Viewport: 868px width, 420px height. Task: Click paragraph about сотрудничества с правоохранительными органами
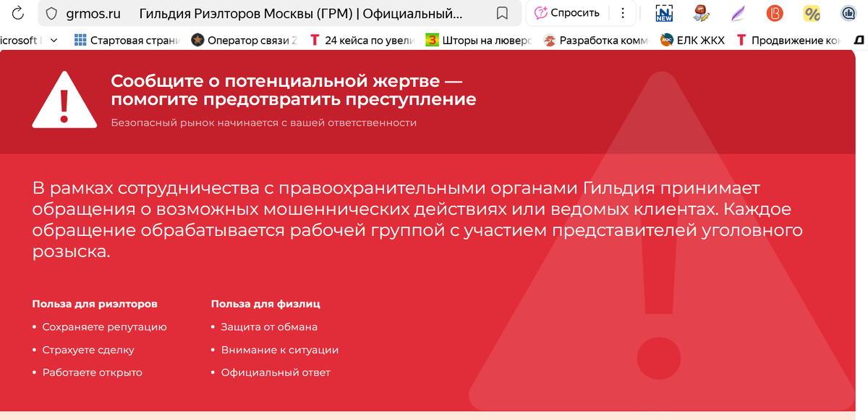418,220
